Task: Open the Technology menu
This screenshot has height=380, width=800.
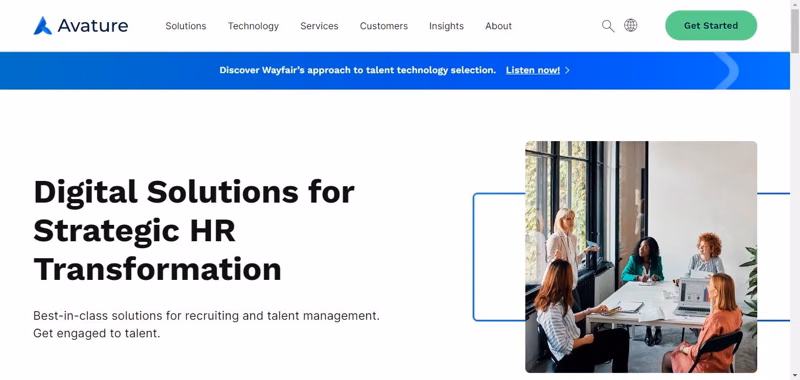Action: [x=253, y=26]
